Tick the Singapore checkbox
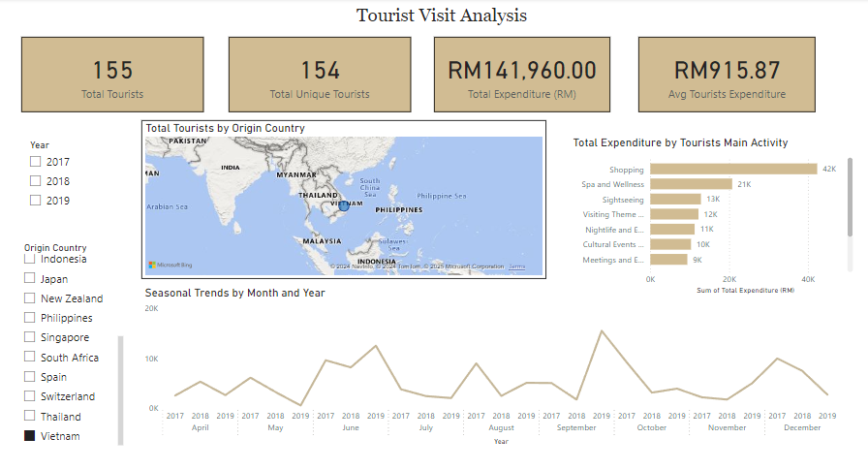 coord(30,337)
